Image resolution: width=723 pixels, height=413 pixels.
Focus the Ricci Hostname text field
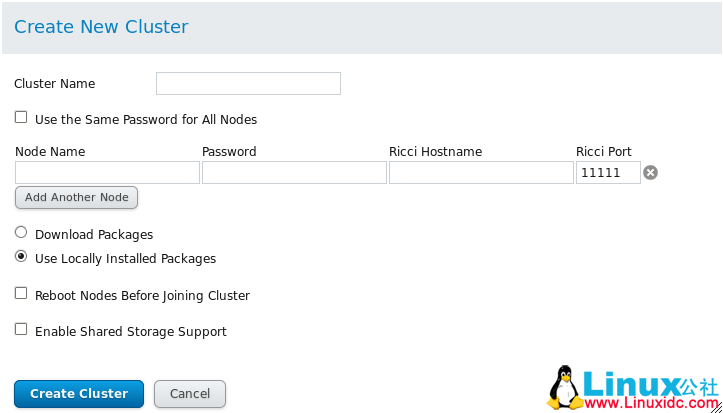click(x=481, y=173)
